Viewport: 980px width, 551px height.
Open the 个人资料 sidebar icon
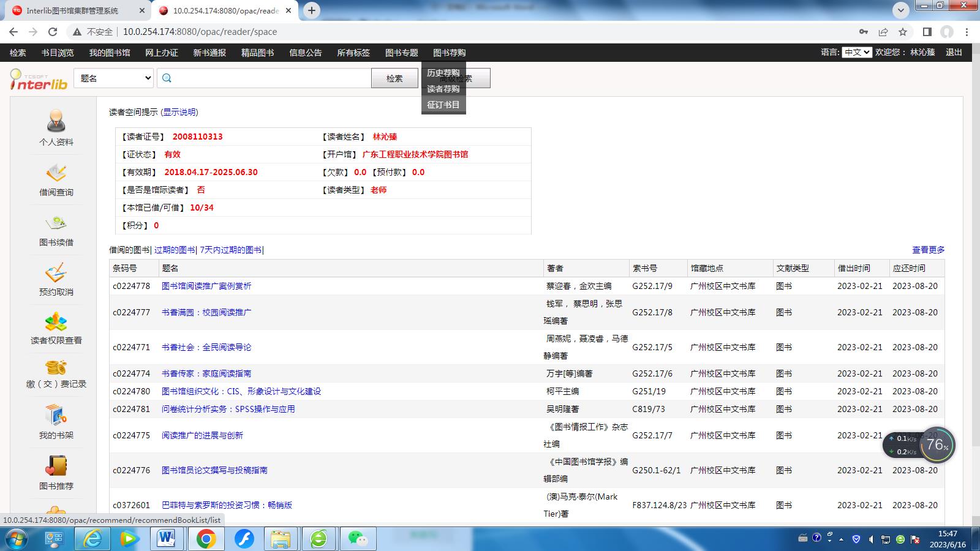pyautogui.click(x=56, y=121)
